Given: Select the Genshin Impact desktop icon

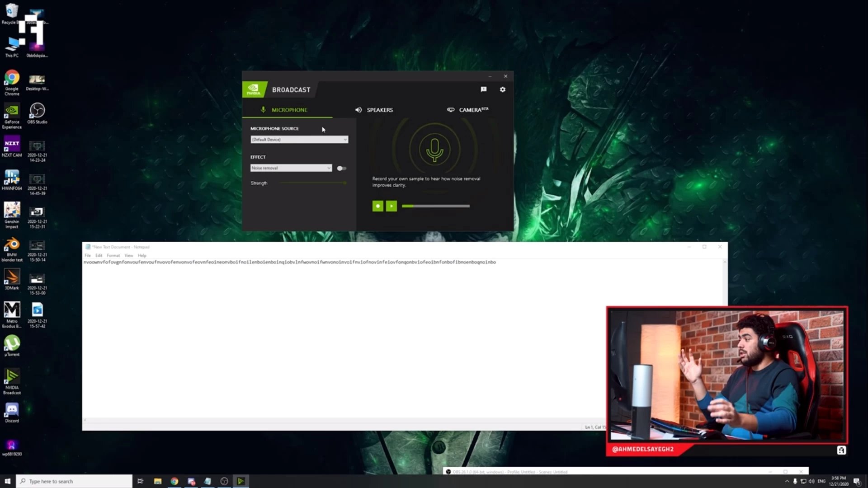Looking at the screenshot, I should click(x=12, y=215).
